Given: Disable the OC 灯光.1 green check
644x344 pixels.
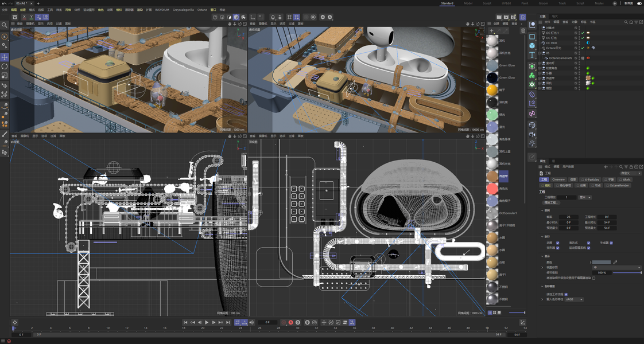Looking at the screenshot, I should [x=583, y=33].
